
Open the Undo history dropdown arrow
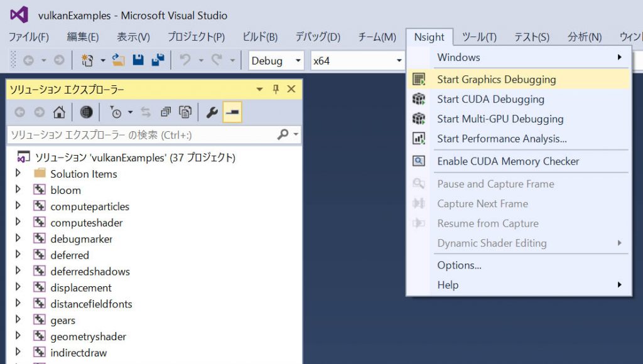pyautogui.click(x=201, y=61)
